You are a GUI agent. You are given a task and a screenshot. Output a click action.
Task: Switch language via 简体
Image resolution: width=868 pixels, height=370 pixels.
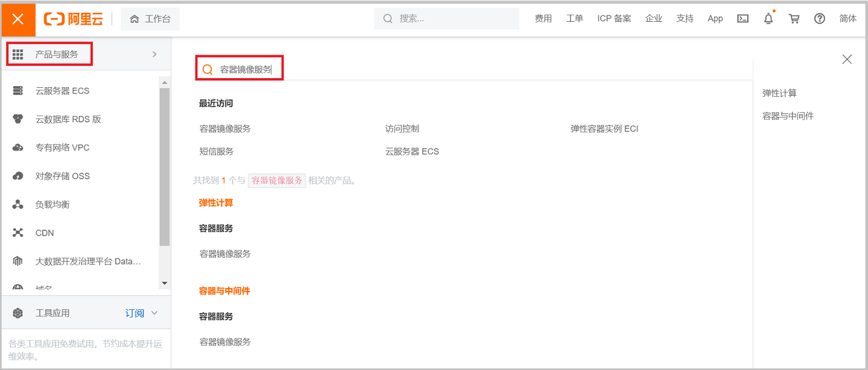tap(848, 19)
